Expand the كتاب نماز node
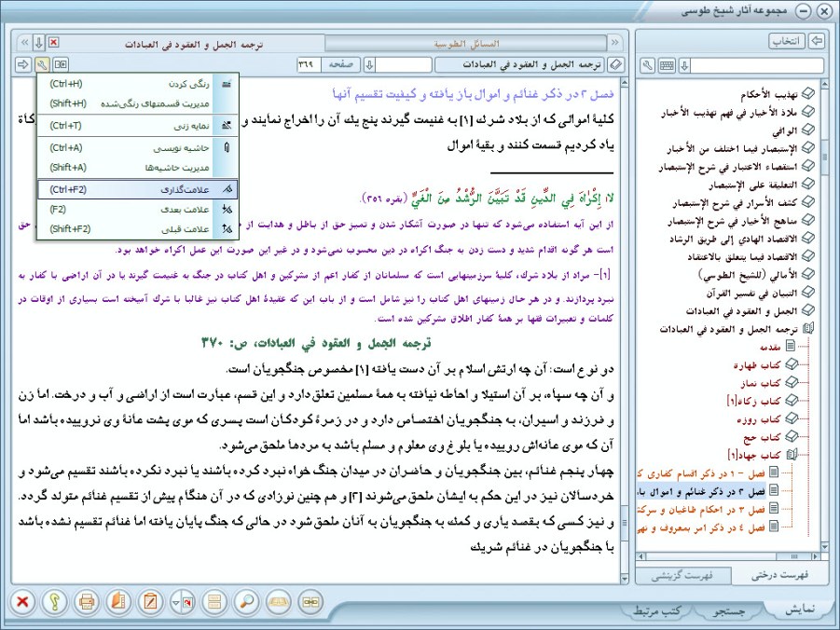840x630 pixels. coord(792,382)
